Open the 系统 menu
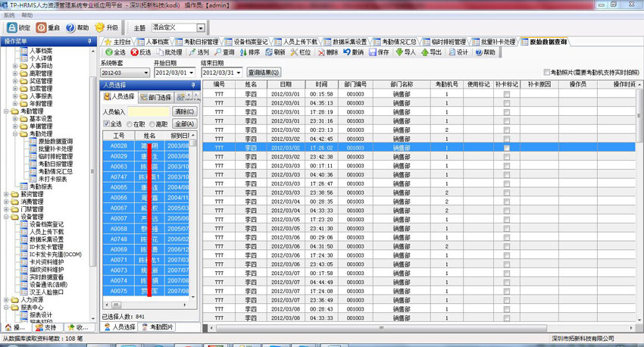644x347 pixels. (9, 15)
